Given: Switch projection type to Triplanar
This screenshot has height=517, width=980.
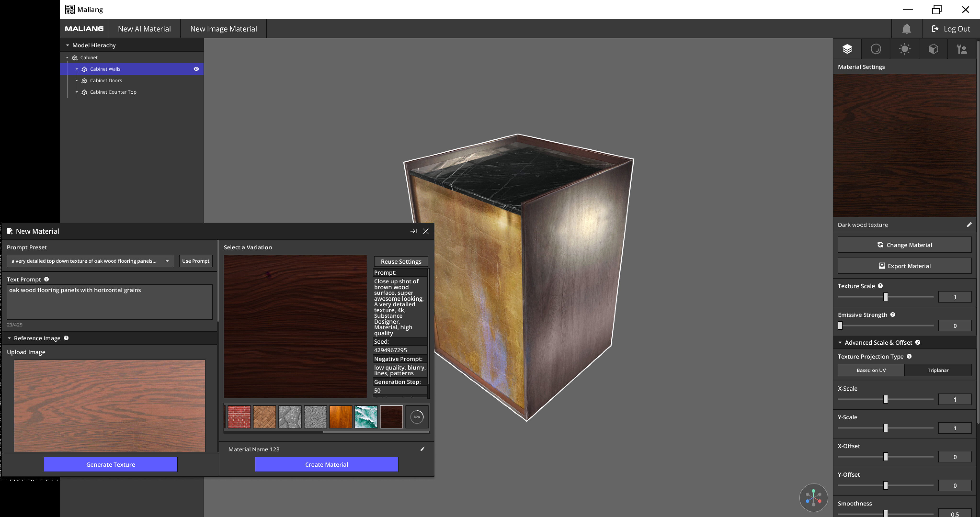Looking at the screenshot, I should click(x=938, y=370).
